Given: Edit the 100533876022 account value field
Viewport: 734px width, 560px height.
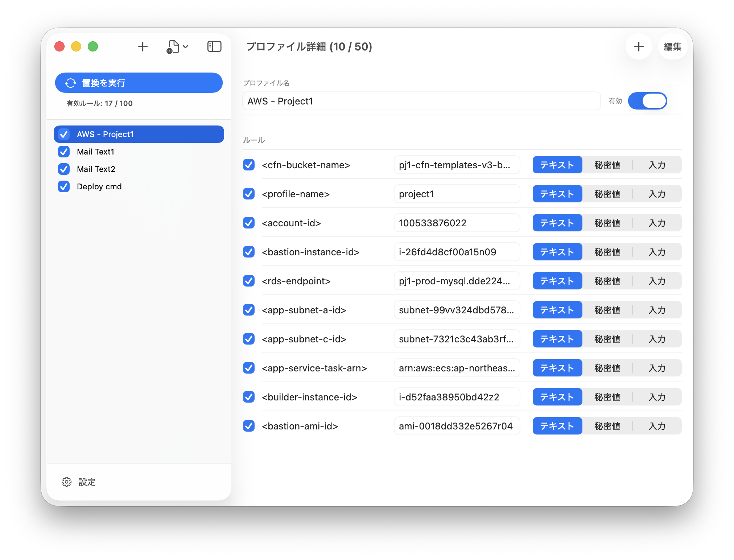Looking at the screenshot, I should 457,223.
